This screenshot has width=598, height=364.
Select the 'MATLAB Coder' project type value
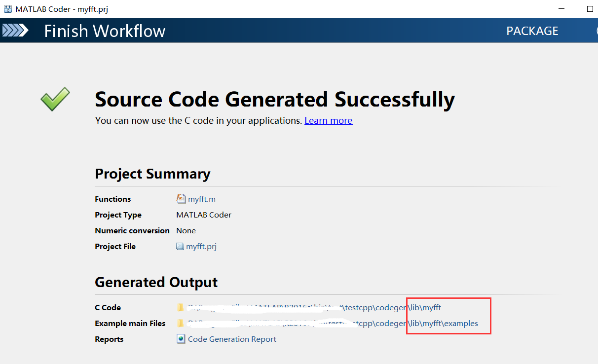click(204, 215)
